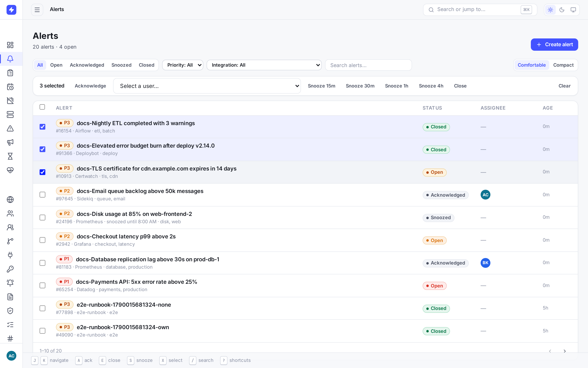Filter by Open alerts tab
The image size is (588, 368).
(x=56, y=65)
